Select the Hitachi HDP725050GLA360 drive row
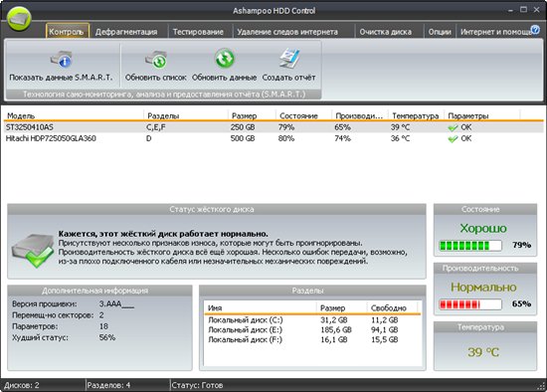The image size is (547, 392). pos(273,138)
